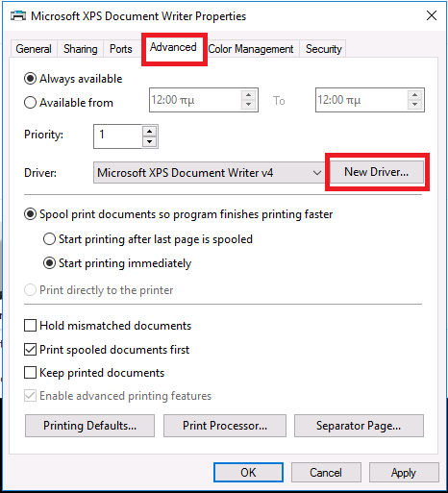Switch to the General tab

[x=34, y=49]
